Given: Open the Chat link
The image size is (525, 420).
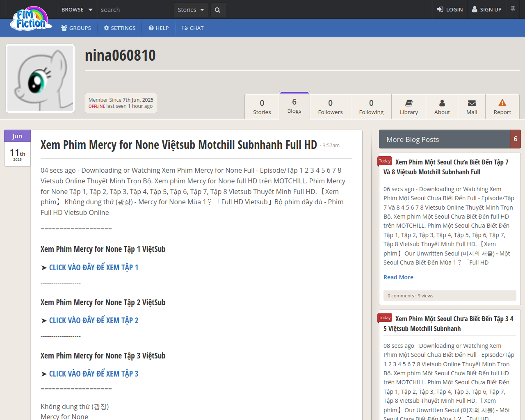Looking at the screenshot, I should pos(193,28).
